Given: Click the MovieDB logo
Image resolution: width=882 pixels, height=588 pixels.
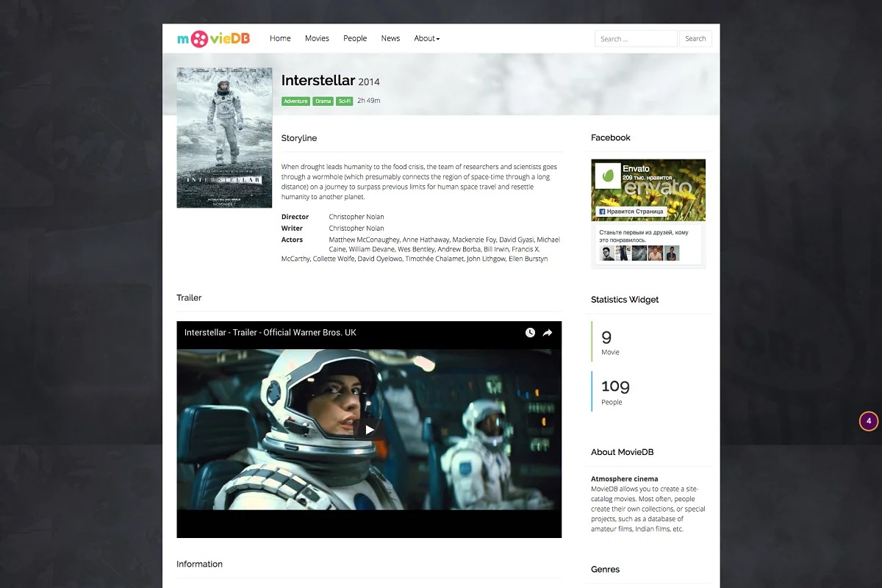Looking at the screenshot, I should click(213, 38).
